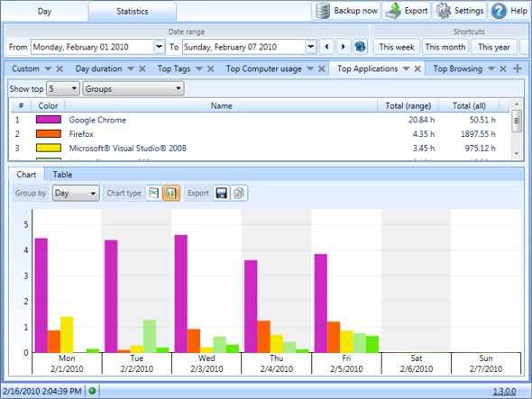Close the Top Browsing tab

click(x=503, y=68)
